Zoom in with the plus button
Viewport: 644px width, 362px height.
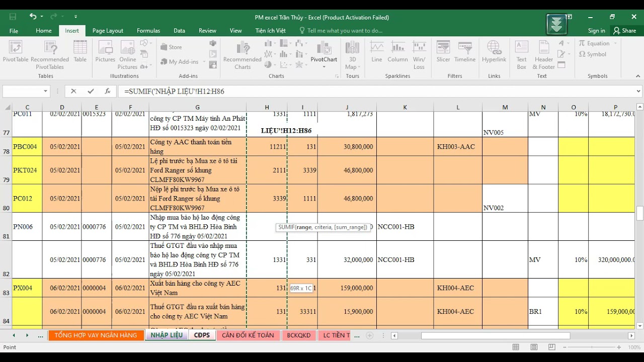coord(620,347)
